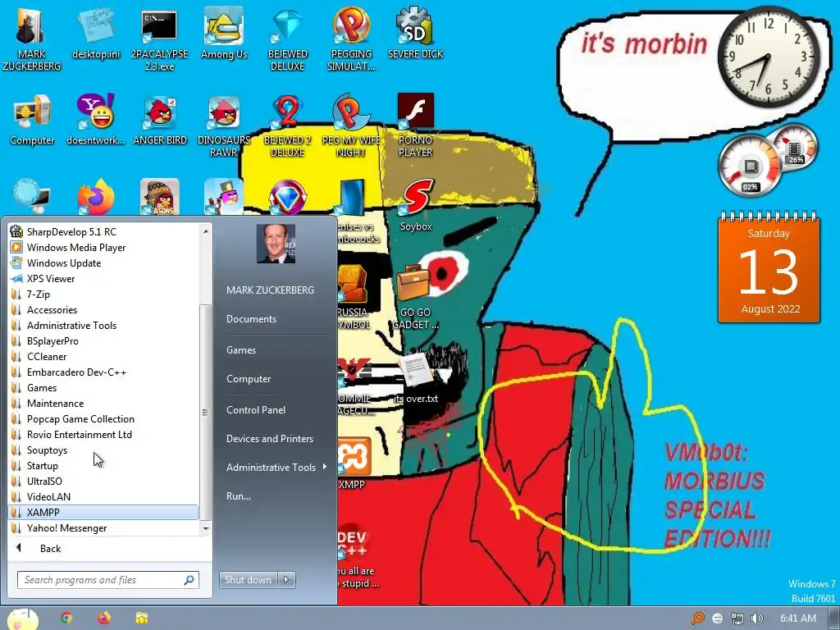Expand the XAMPP program folder

(x=103, y=512)
